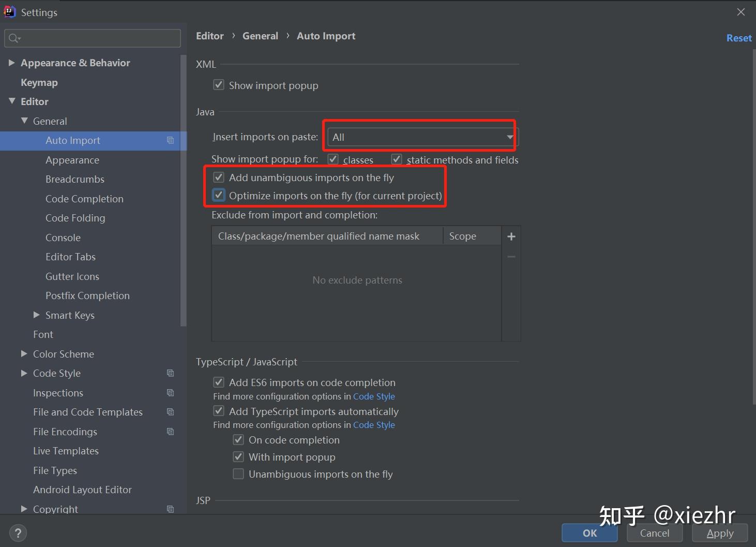
Task: Uncheck static methods and fields
Action: point(397,159)
